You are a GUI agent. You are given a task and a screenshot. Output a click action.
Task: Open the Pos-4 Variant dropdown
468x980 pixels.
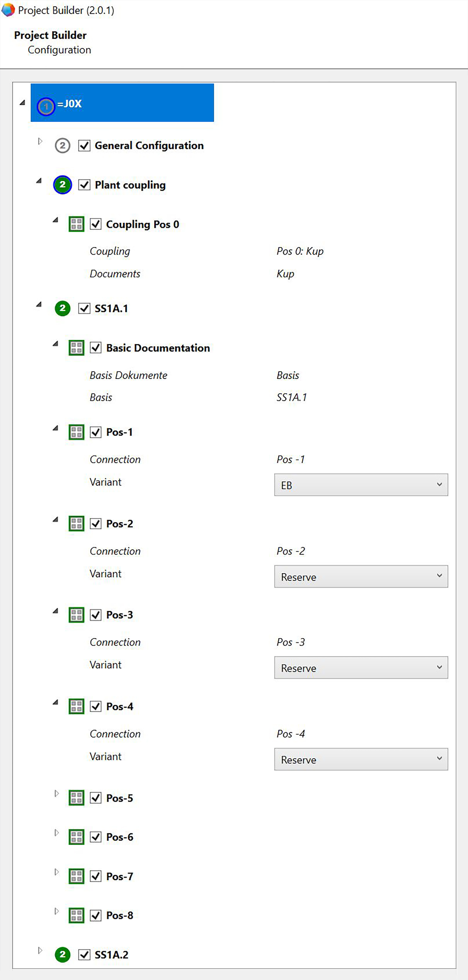point(361,760)
